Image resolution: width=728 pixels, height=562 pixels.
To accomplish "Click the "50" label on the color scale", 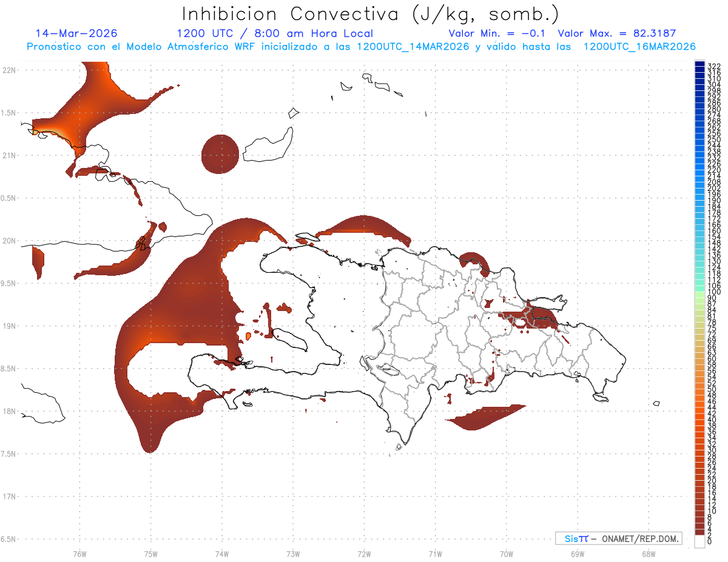I will pos(712,389).
